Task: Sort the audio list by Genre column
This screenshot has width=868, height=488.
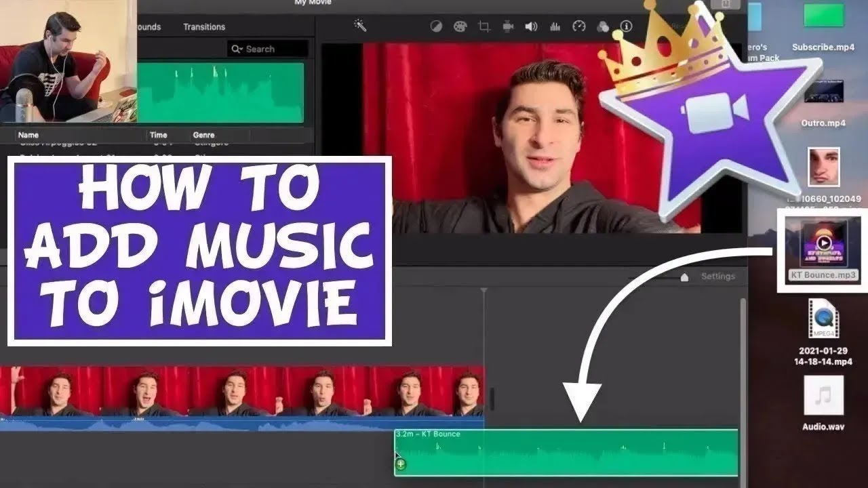Action: tap(203, 135)
